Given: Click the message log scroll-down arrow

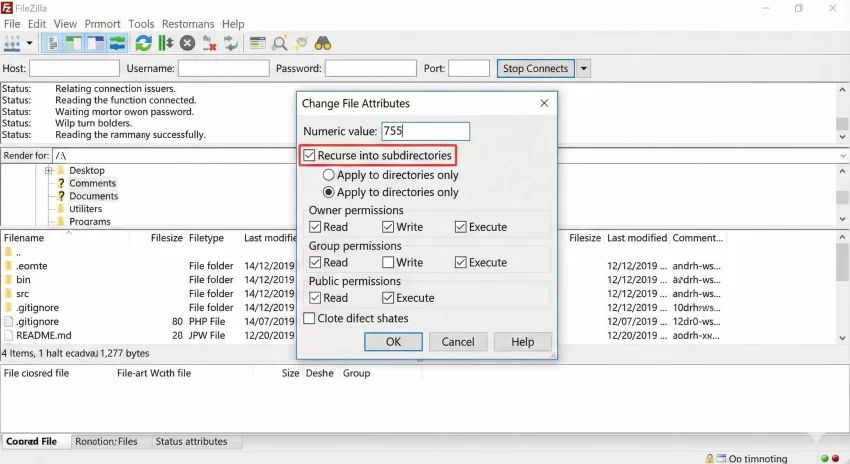Looking at the screenshot, I should click(842, 137).
